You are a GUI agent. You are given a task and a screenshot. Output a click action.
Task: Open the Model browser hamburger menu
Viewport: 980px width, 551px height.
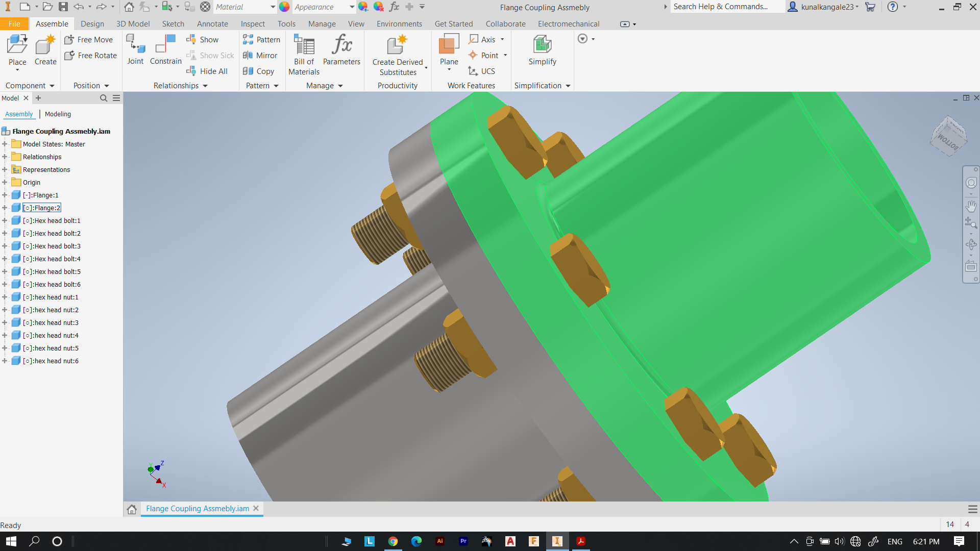click(x=116, y=98)
